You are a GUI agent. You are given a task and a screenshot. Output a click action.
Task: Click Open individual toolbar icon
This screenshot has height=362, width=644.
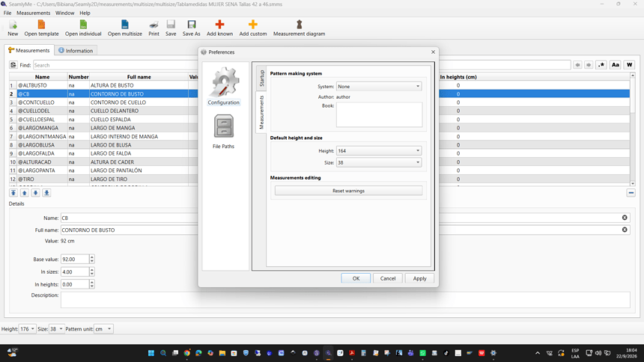pos(83,28)
